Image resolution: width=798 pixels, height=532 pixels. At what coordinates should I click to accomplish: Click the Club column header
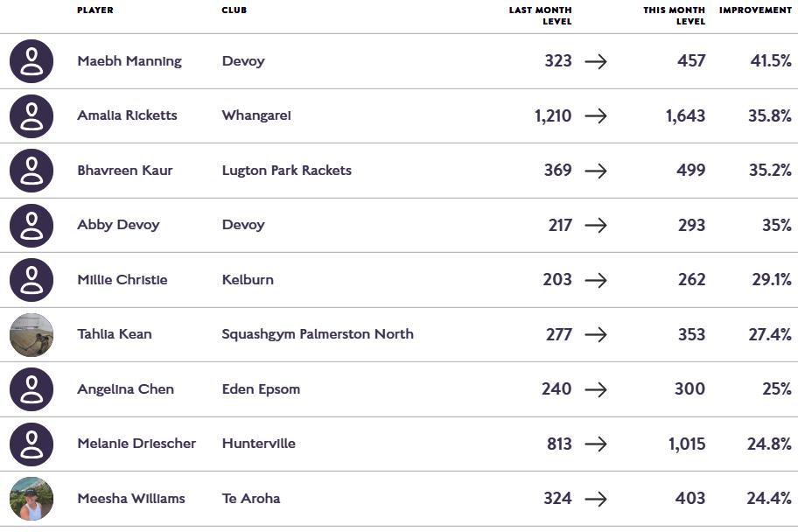(234, 10)
